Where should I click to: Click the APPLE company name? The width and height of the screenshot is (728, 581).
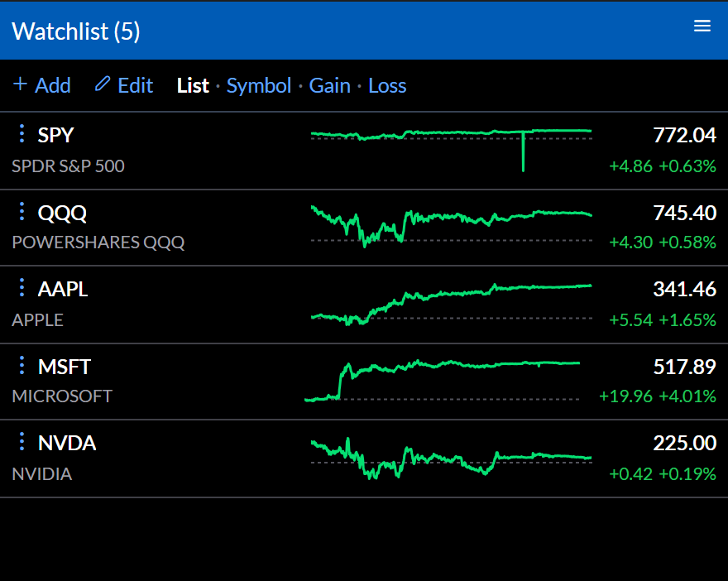pyautogui.click(x=37, y=320)
